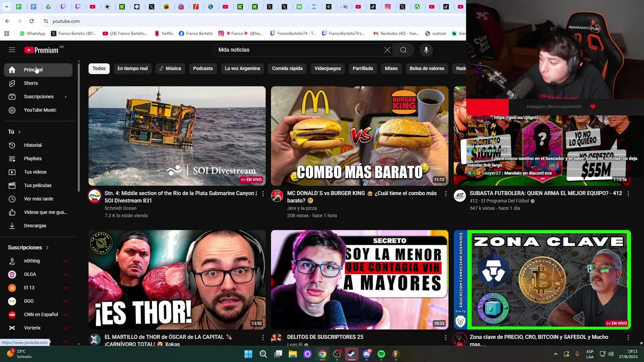Image resolution: width=644 pixels, height=362 pixels.
Task: Open the Windows Start menu
Action: (x=248, y=354)
